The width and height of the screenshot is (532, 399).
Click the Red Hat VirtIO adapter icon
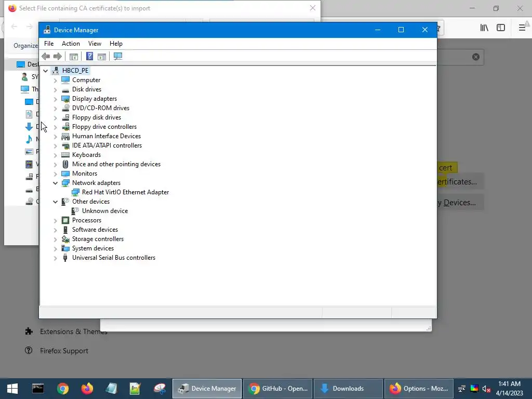coord(75,192)
